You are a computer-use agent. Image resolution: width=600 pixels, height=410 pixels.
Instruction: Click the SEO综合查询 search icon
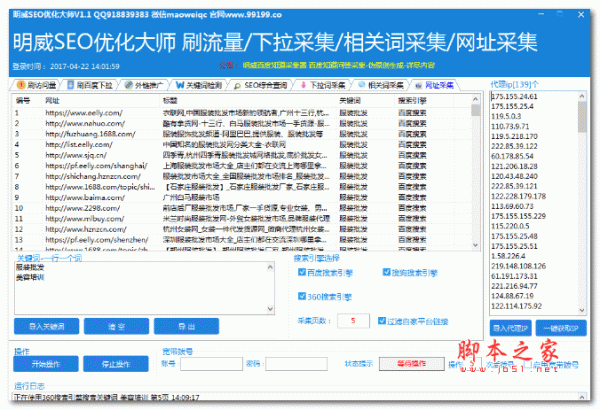[239, 87]
